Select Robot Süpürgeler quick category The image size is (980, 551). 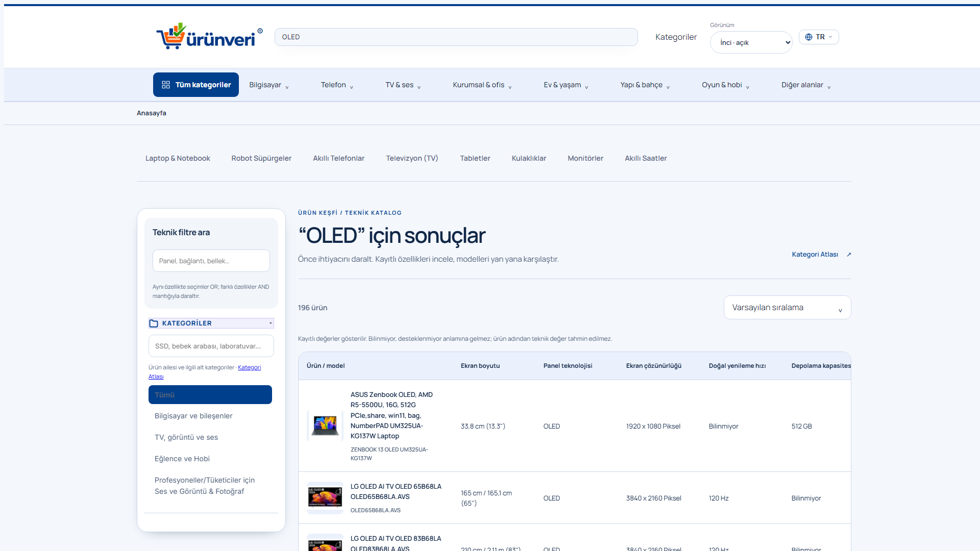pos(261,158)
